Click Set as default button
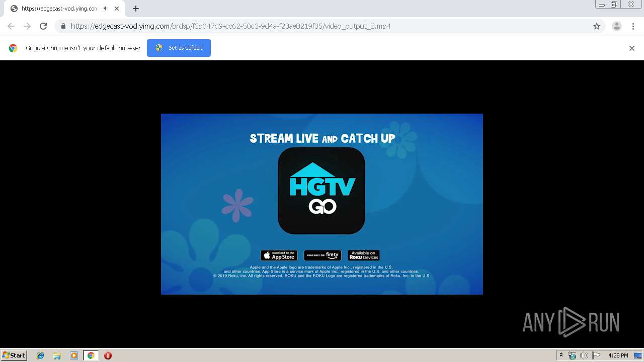This screenshot has height=362, width=644. [179, 48]
